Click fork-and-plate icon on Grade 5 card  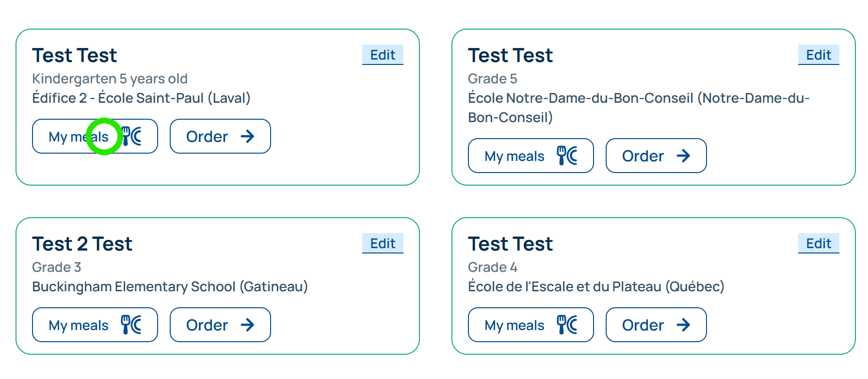click(567, 156)
